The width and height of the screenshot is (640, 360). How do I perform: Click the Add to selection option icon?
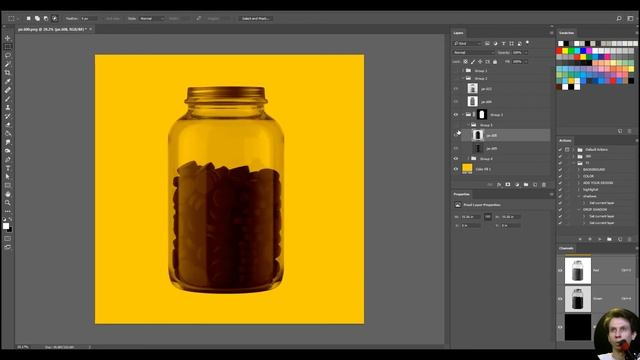click(37, 18)
